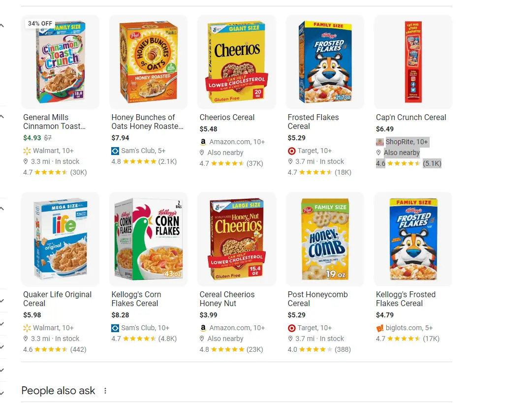
Task: Collapse chevron left of Quaker Life box image
Action: (2, 209)
